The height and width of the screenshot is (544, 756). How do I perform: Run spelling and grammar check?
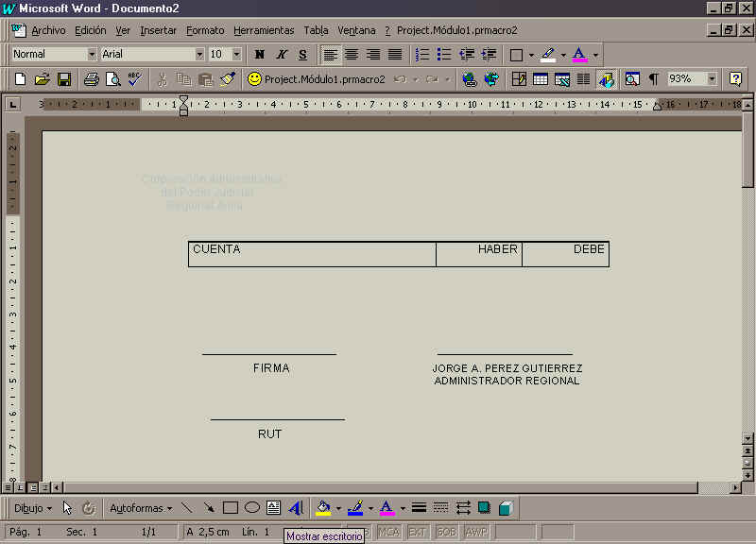134,79
